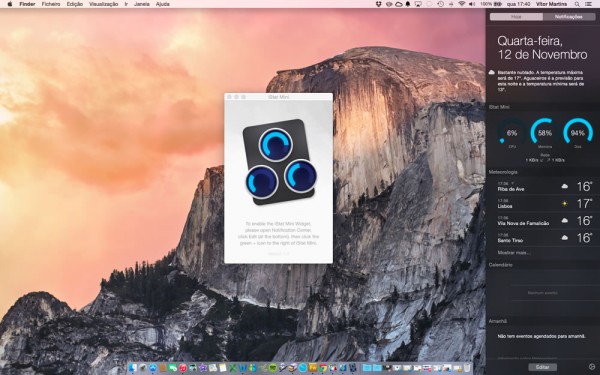Click the Disk 94% gauge
The width and height of the screenshot is (600, 375).
tap(577, 133)
